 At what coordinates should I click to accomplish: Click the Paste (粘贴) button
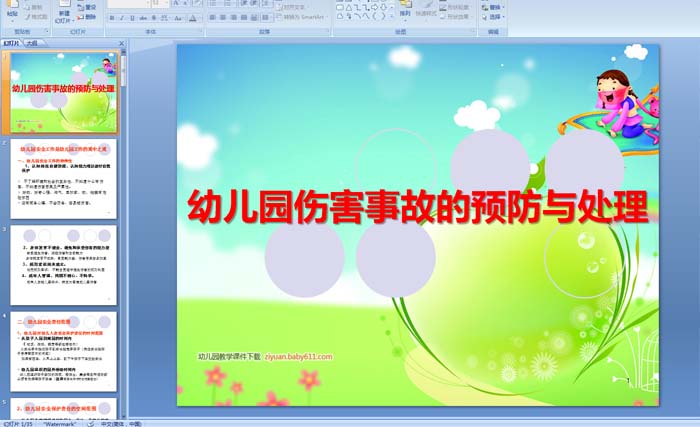point(12,10)
